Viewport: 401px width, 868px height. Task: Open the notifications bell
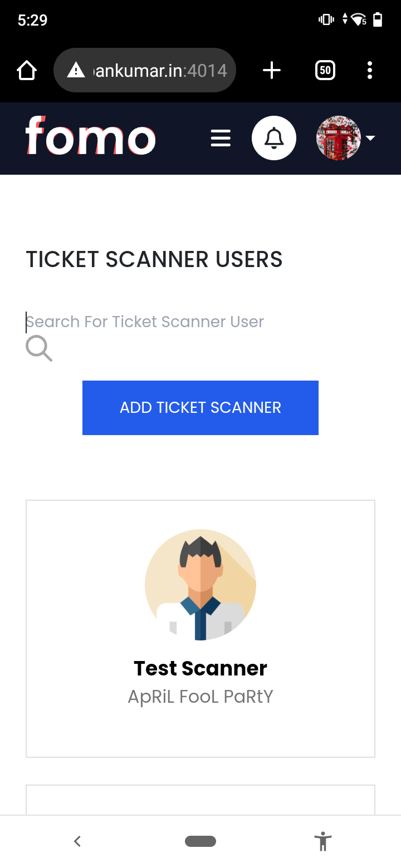pyautogui.click(x=273, y=138)
